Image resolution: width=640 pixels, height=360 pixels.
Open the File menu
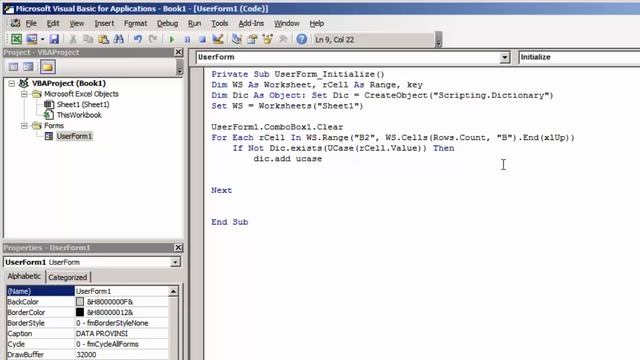tap(31, 24)
